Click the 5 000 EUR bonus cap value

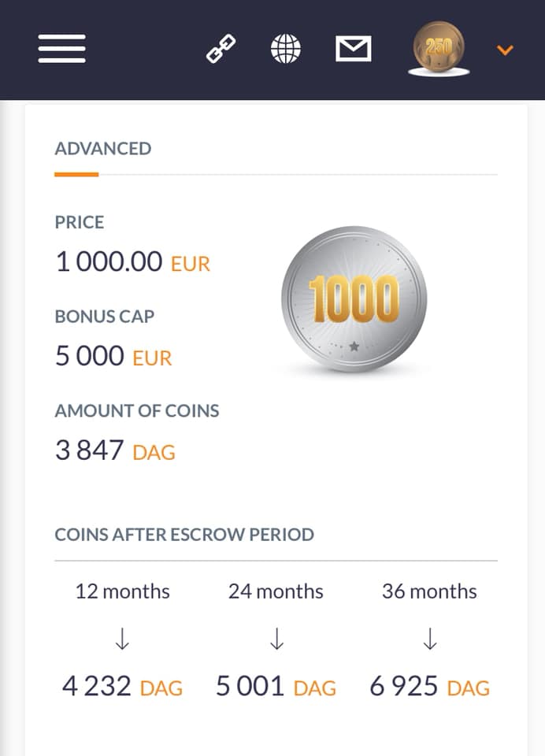(113, 357)
